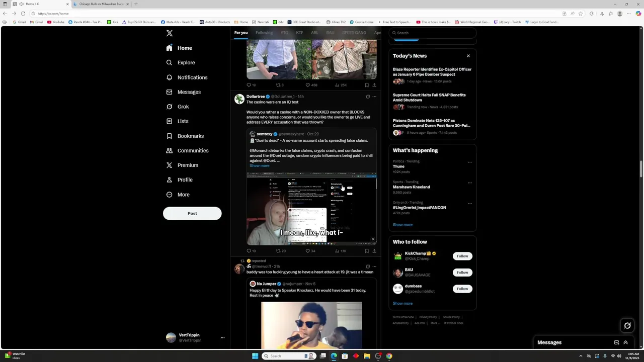Viewport: 644px width, 362px height.
Task: Follow the dumbass account
Action: tap(462, 289)
